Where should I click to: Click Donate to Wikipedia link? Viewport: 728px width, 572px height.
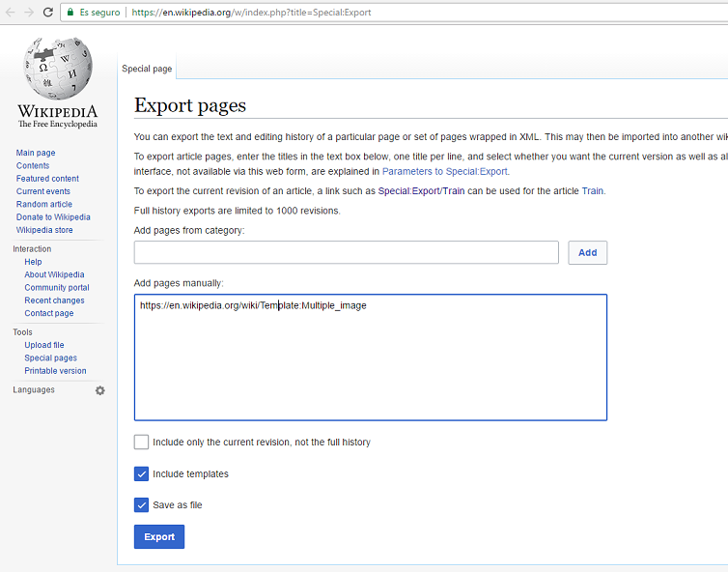(53, 217)
